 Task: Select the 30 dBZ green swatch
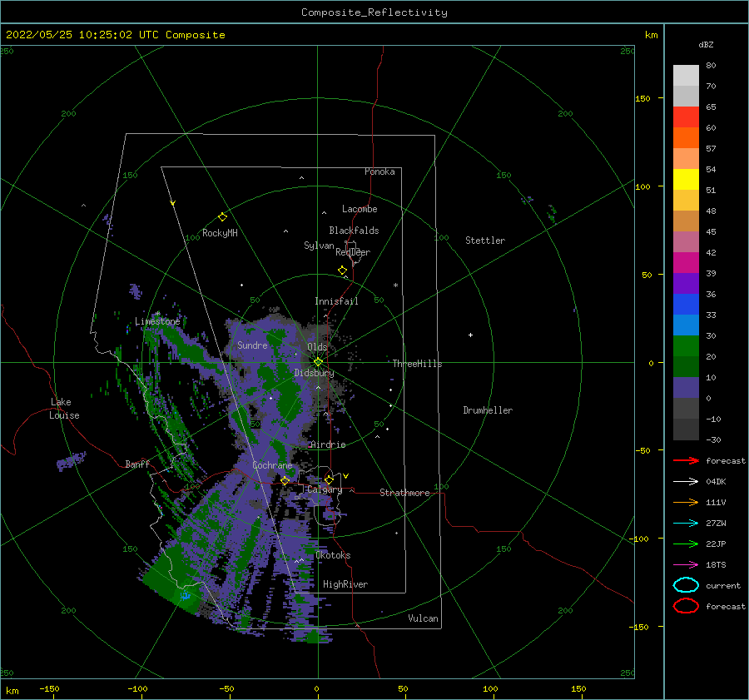(686, 346)
